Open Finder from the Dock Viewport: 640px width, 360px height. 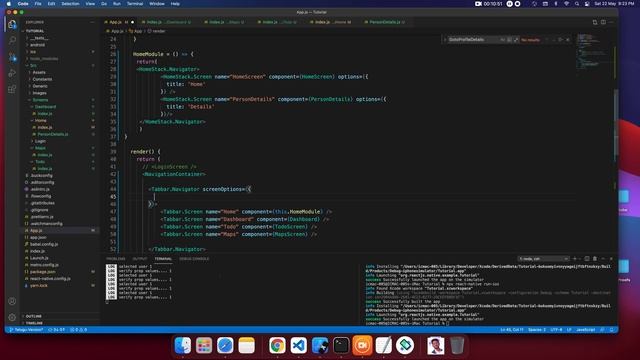point(183,345)
